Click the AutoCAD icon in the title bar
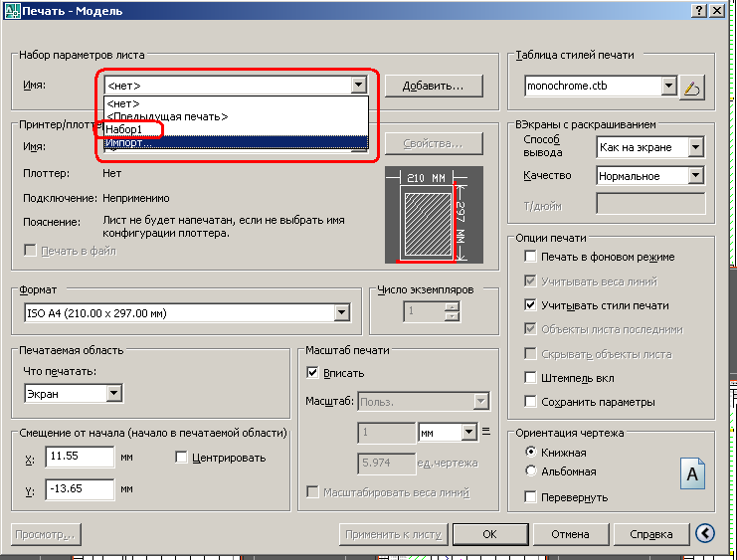This screenshot has height=560, width=737. coord(12,10)
